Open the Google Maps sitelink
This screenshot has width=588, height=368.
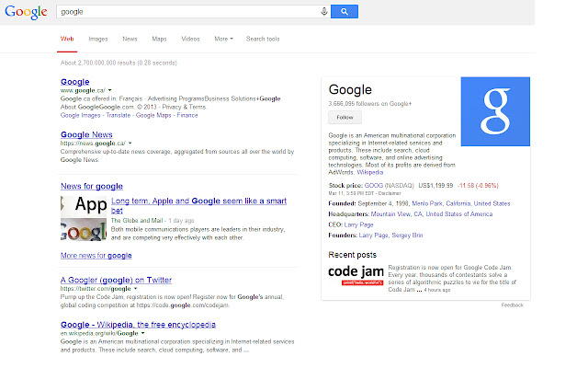[x=153, y=115]
